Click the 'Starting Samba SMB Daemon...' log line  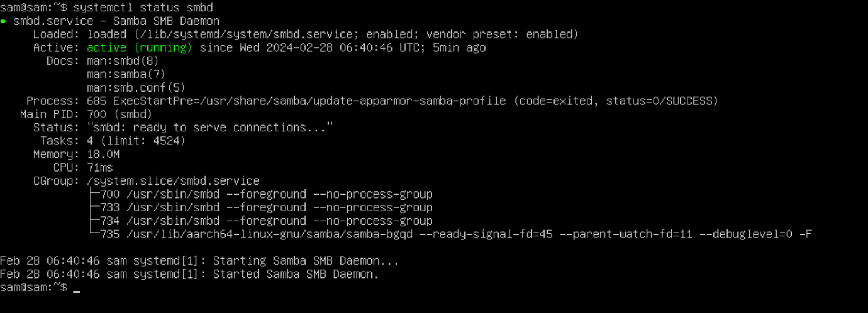point(199,260)
